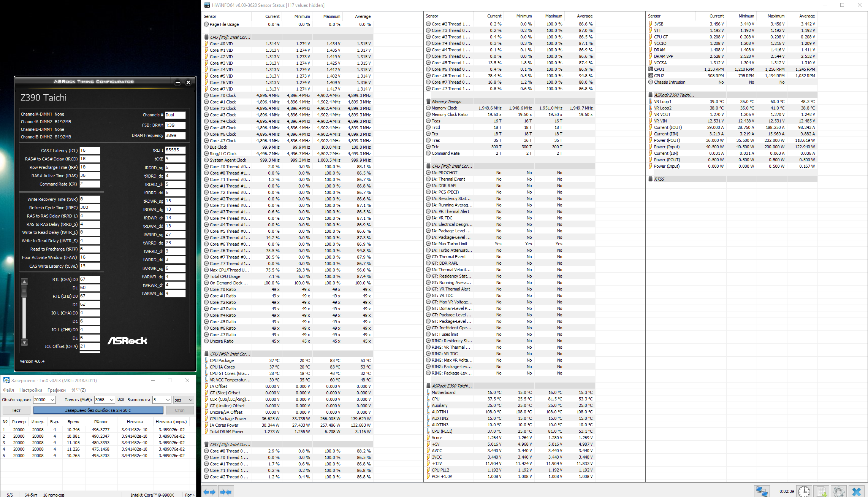Click the clock reset timer icon
This screenshot has width=868, height=497.
(x=804, y=491)
